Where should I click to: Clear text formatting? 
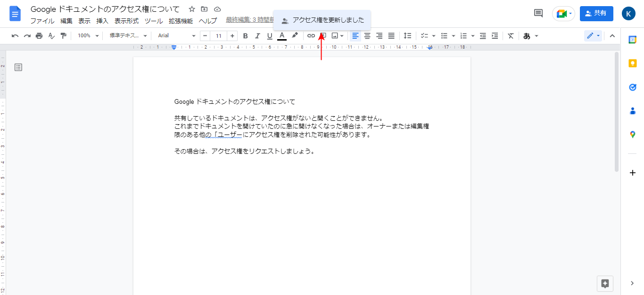click(x=511, y=35)
